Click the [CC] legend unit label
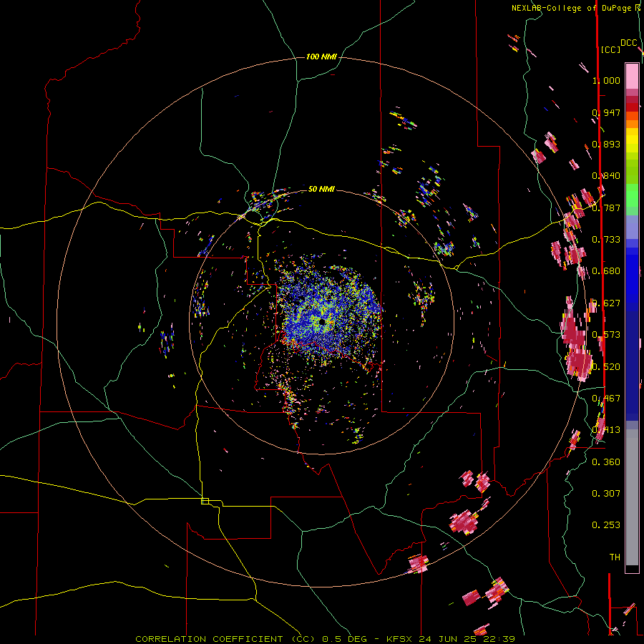Screen dimensions: 644x644 tap(610, 49)
